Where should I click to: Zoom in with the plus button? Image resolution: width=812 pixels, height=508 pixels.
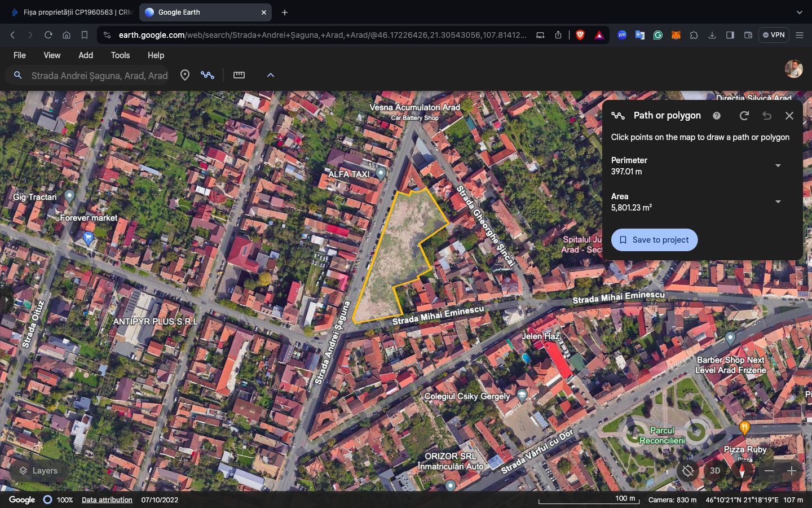pyautogui.click(x=792, y=471)
